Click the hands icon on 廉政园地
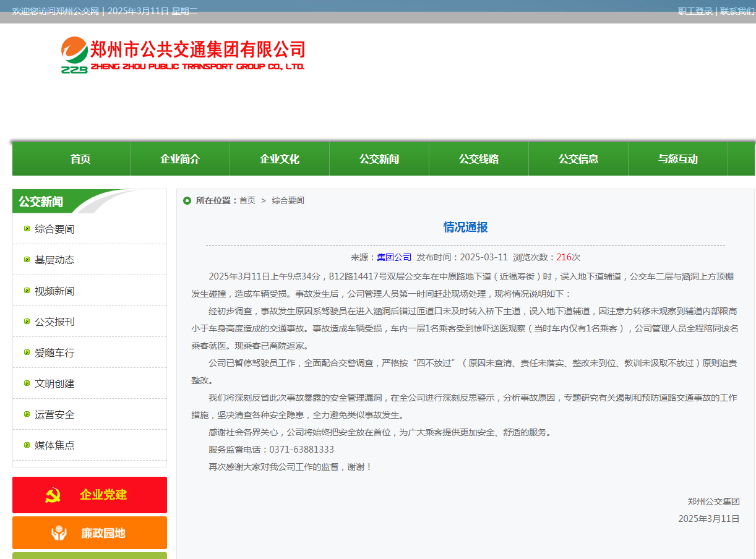The image size is (756, 559). tap(59, 533)
